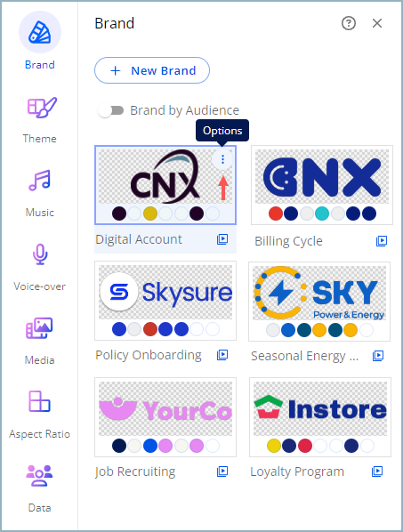This screenshot has width=403, height=532.
Task: Click the Billing Cycle brand name
Action: coord(288,241)
